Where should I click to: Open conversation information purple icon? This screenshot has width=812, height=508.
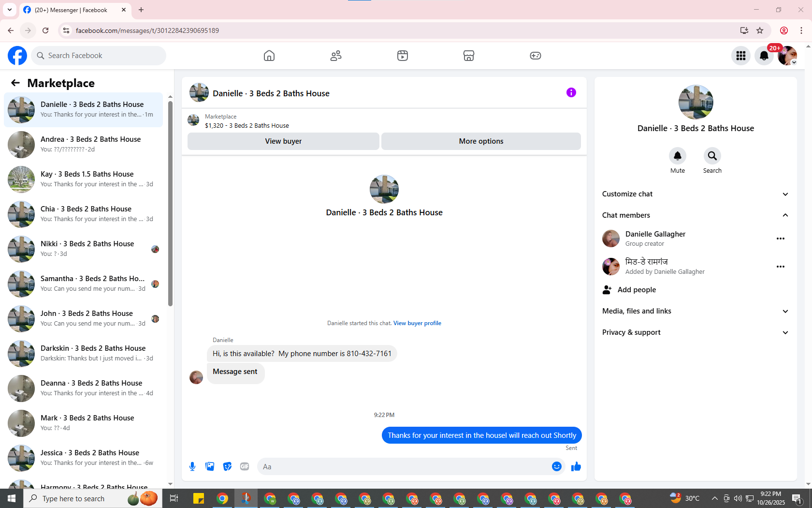(x=571, y=92)
